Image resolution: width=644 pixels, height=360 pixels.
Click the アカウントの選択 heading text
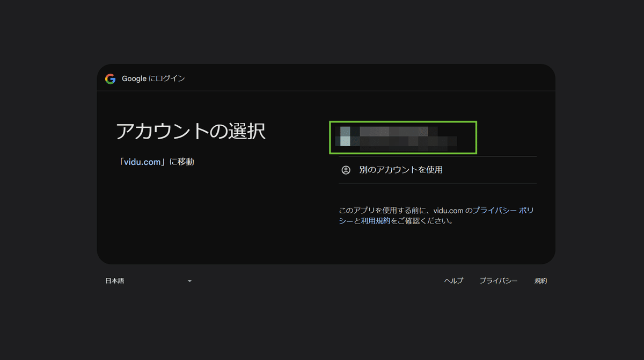click(191, 131)
